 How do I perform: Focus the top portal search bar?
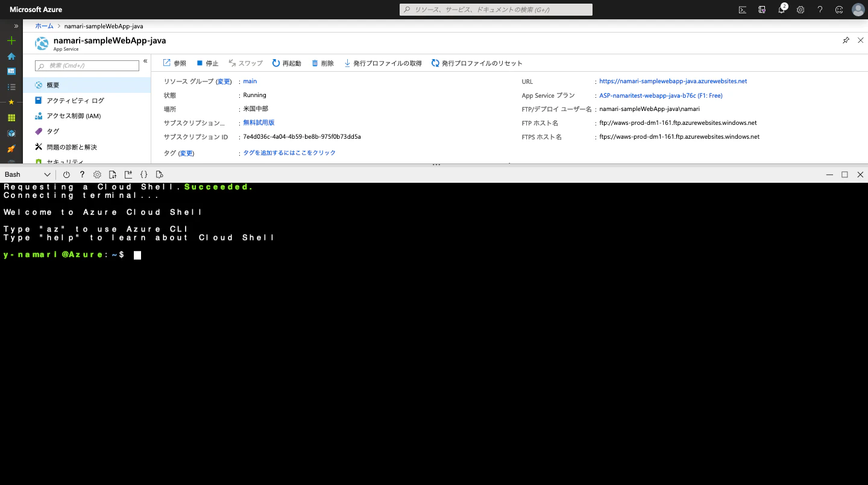496,10
